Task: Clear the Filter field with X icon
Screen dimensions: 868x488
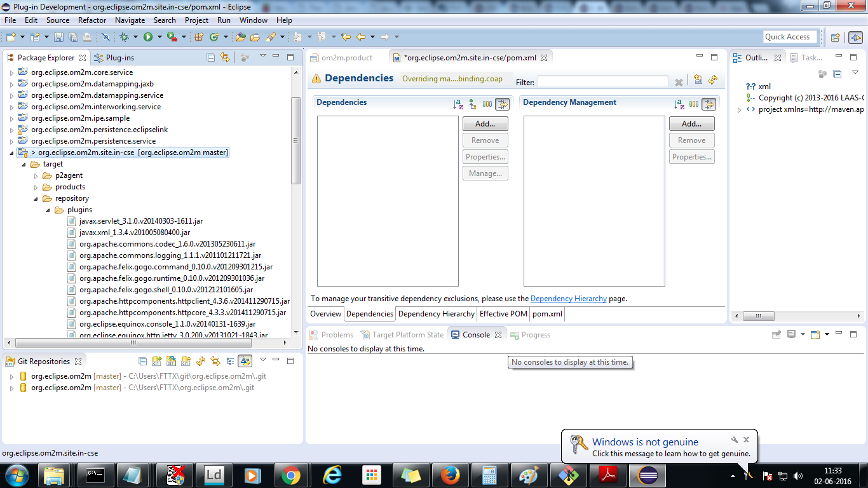Action: (679, 83)
